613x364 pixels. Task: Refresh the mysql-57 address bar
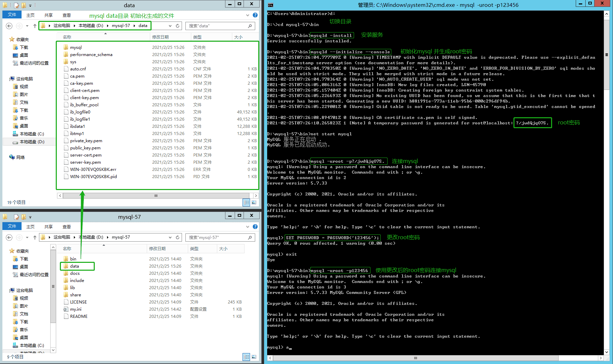tap(178, 238)
